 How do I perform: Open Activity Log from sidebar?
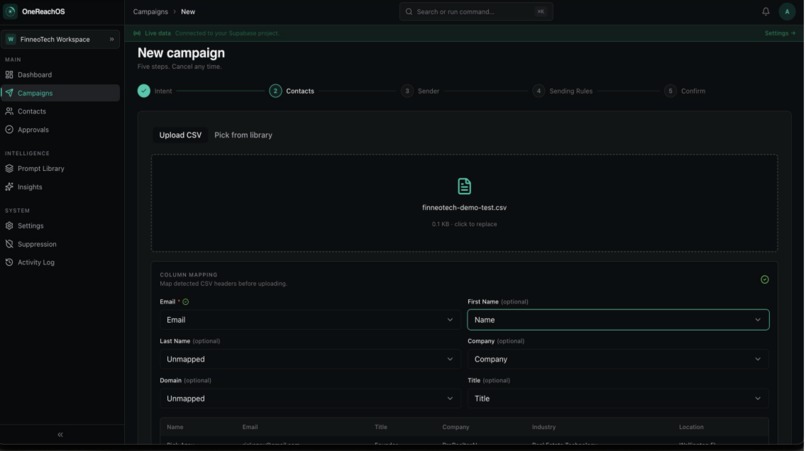coord(60,262)
